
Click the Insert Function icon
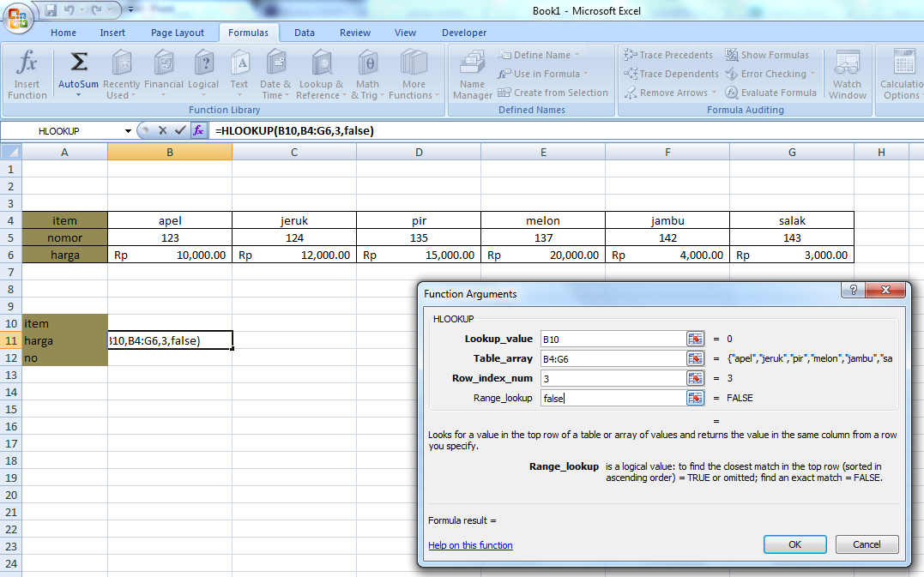27,74
